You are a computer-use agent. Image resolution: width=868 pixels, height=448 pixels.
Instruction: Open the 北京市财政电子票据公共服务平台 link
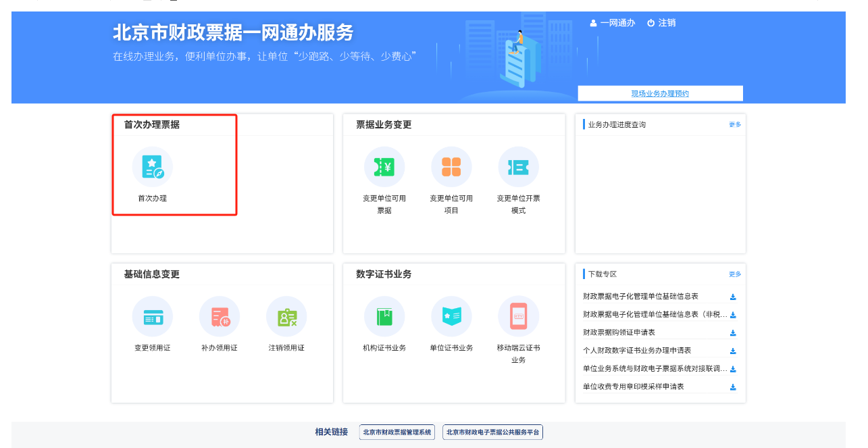[x=493, y=432]
